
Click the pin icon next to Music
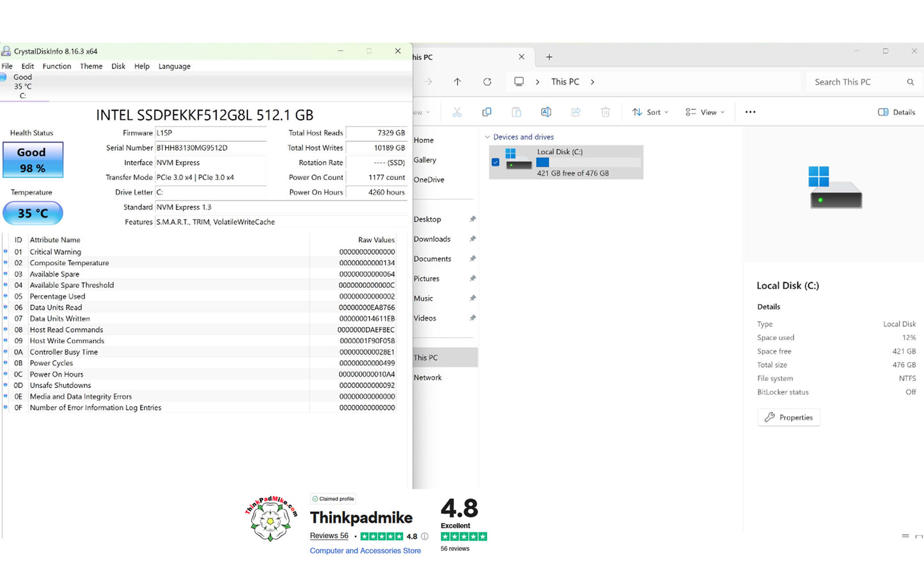click(473, 299)
